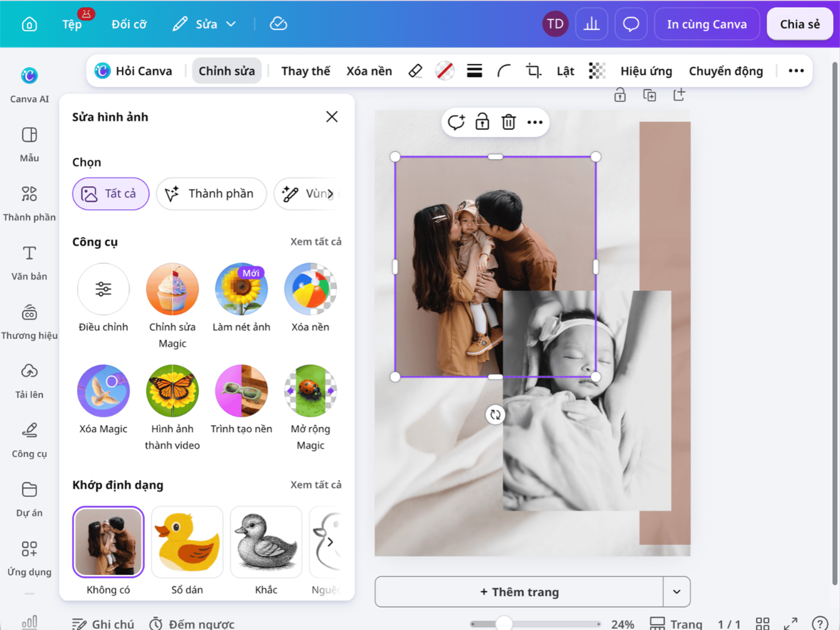
Task: Open the transparency checkerboard icon
Action: 597,71
